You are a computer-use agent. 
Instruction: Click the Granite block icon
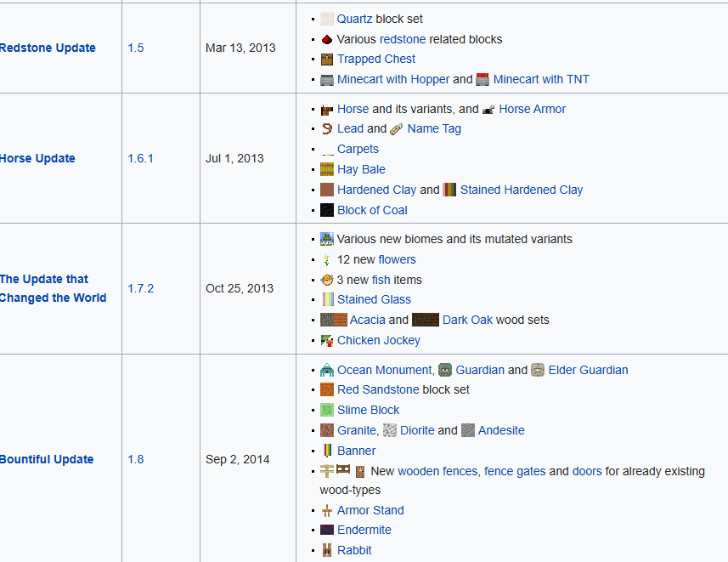(x=327, y=430)
